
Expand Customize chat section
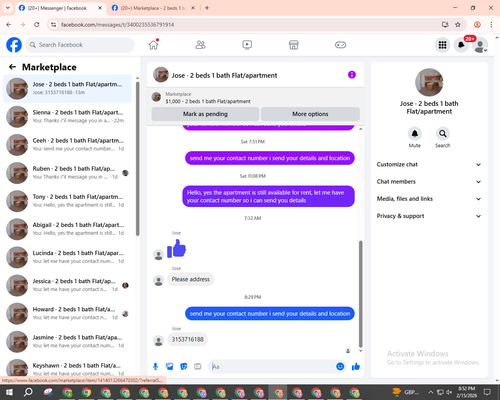pyautogui.click(x=429, y=164)
